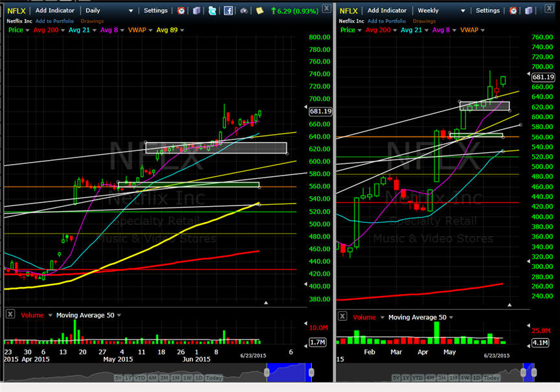Click 681.19 price label on Daily axis
This screenshot has width=560, height=392.
point(320,111)
